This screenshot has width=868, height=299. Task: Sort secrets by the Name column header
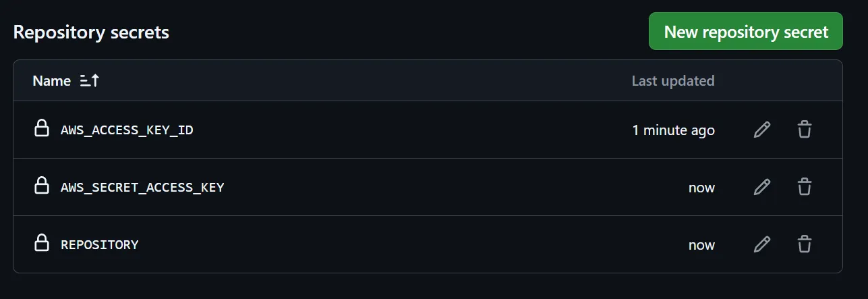pyautogui.click(x=52, y=81)
